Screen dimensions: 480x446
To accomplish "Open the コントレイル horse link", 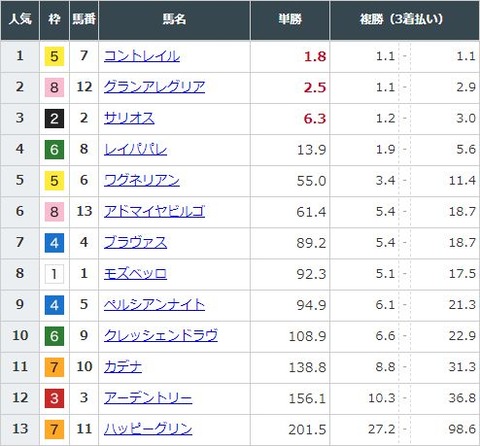I will pyautogui.click(x=142, y=56).
